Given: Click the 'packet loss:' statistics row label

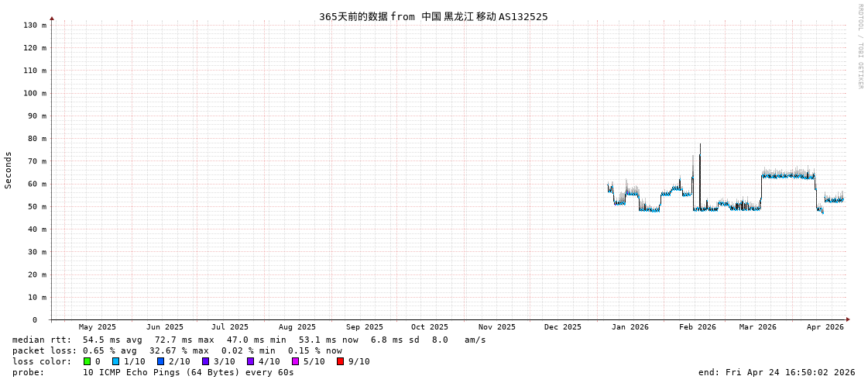Looking at the screenshot, I should coord(45,350).
